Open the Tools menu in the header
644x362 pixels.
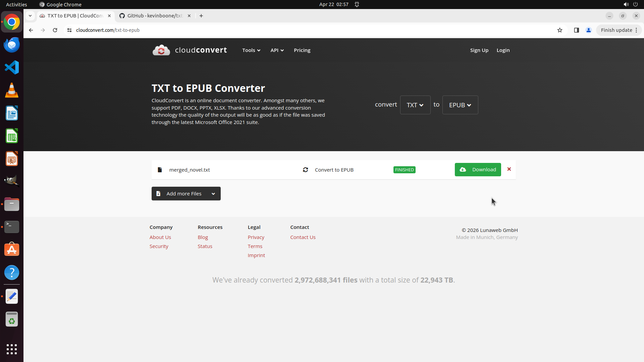click(x=251, y=50)
